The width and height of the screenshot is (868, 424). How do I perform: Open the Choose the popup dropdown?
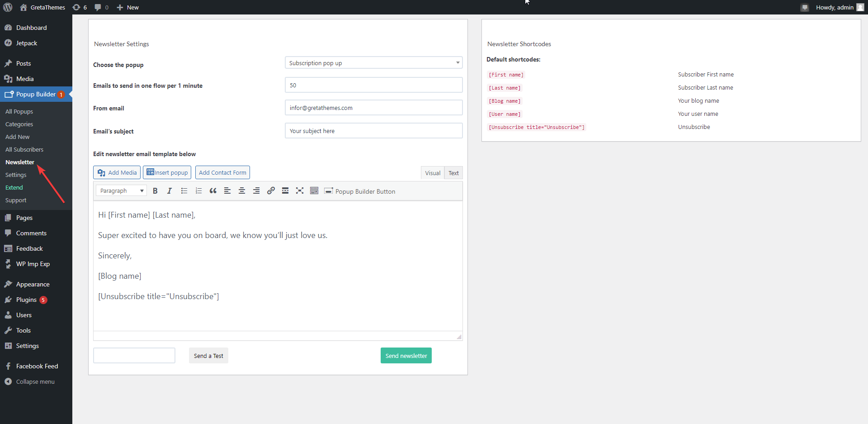pos(374,63)
